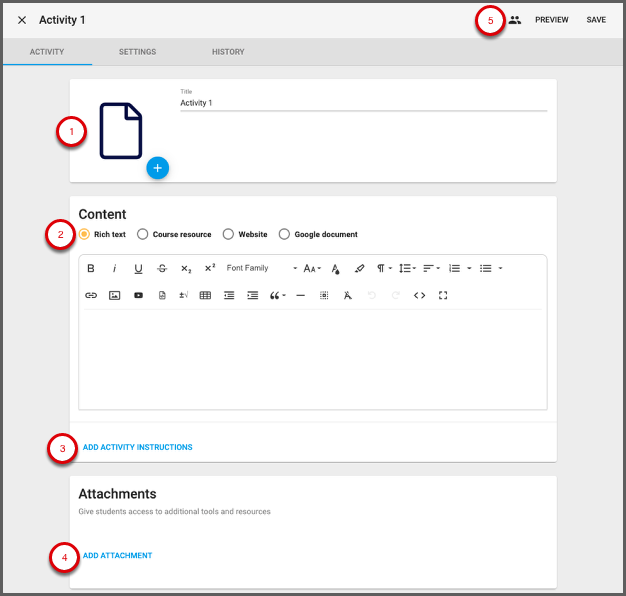This screenshot has height=596, width=626.
Task: Insert a link using the toolbar
Action: click(x=91, y=296)
